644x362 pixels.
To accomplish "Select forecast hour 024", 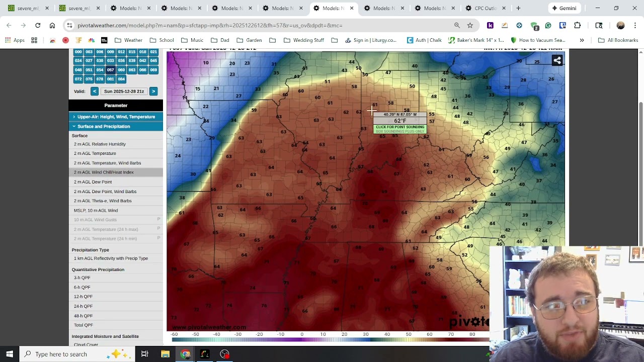I will click(78, 61).
